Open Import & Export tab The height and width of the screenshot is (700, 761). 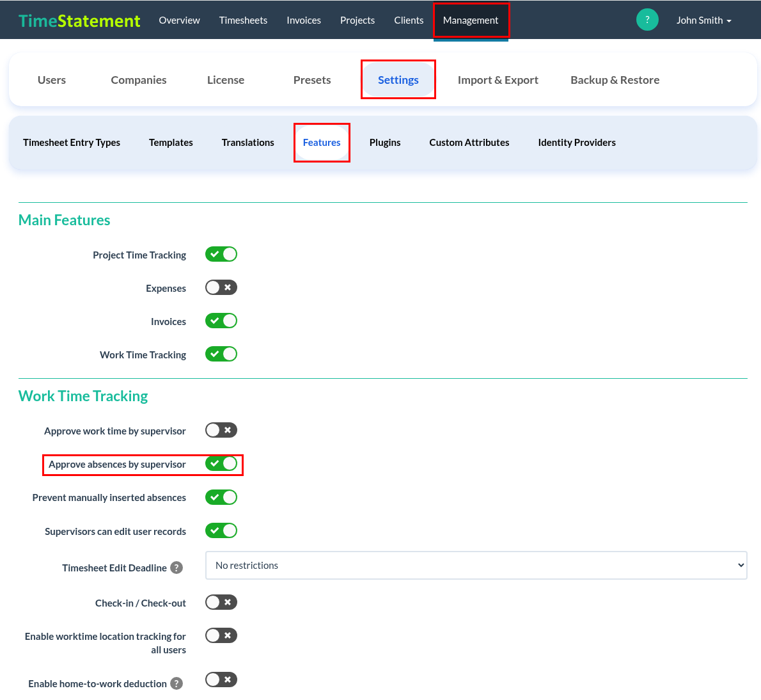pos(498,80)
